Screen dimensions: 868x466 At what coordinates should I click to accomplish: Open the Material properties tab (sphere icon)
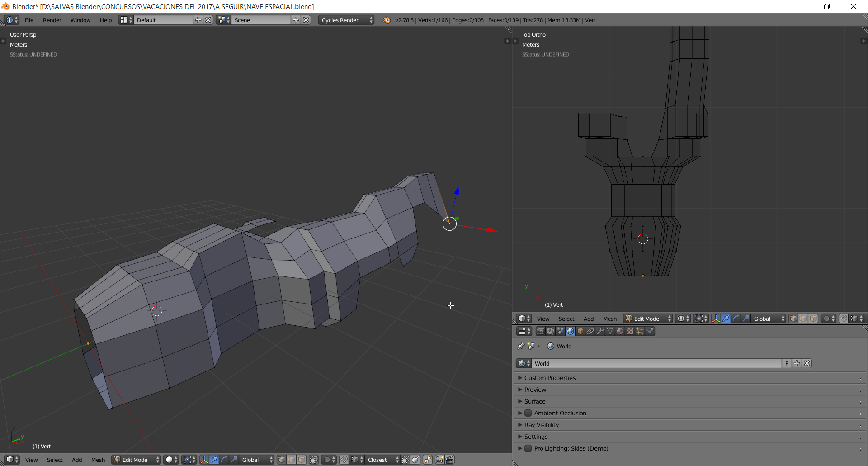(620, 331)
